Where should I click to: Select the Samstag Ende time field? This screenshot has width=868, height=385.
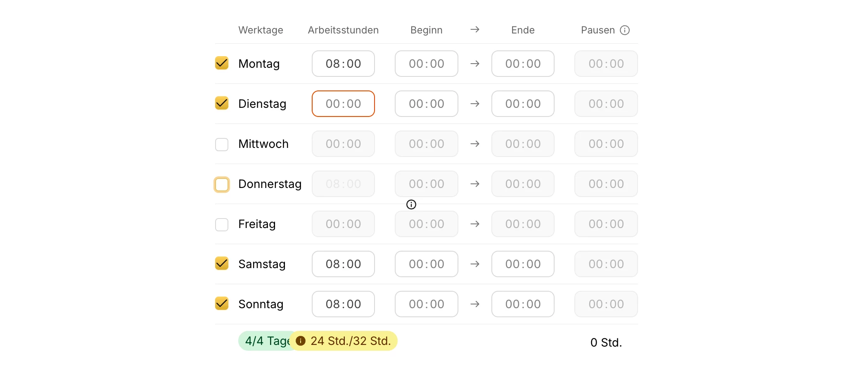523,264
